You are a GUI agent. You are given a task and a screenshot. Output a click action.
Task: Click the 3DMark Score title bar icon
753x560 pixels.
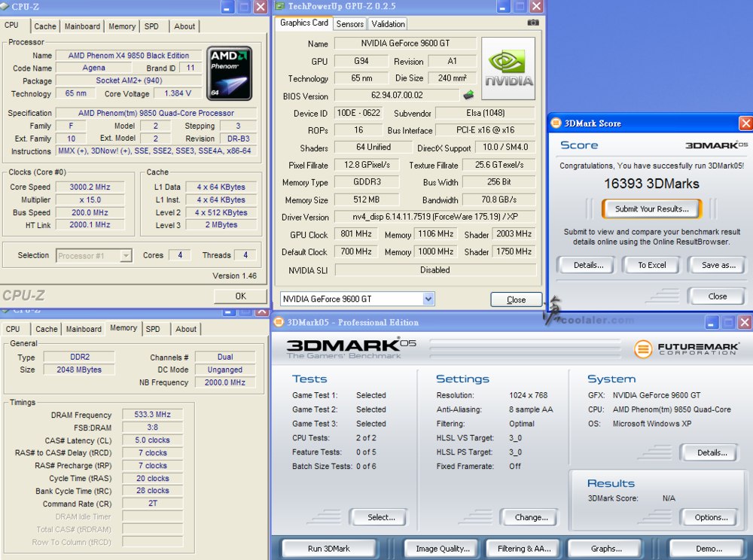556,123
